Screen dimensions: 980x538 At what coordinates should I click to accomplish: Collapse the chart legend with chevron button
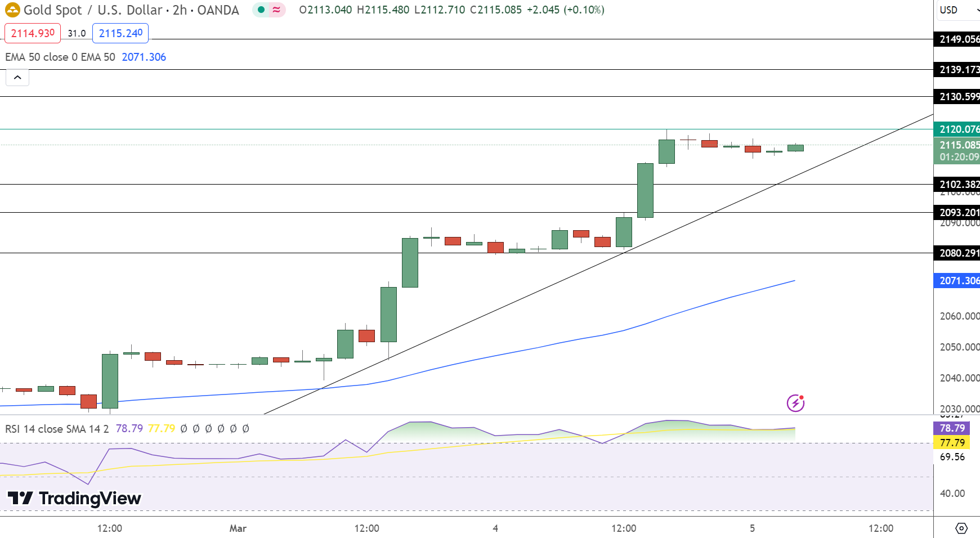pyautogui.click(x=17, y=77)
